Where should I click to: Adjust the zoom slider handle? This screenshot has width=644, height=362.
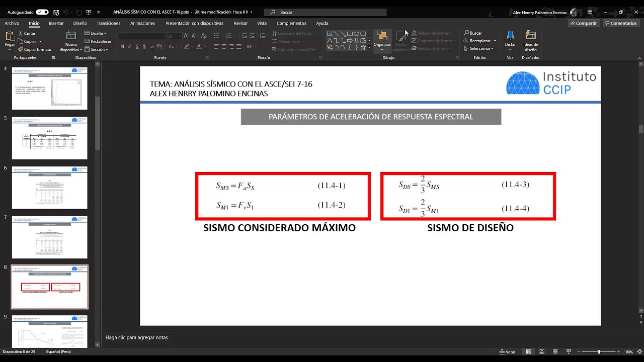[x=599, y=351]
